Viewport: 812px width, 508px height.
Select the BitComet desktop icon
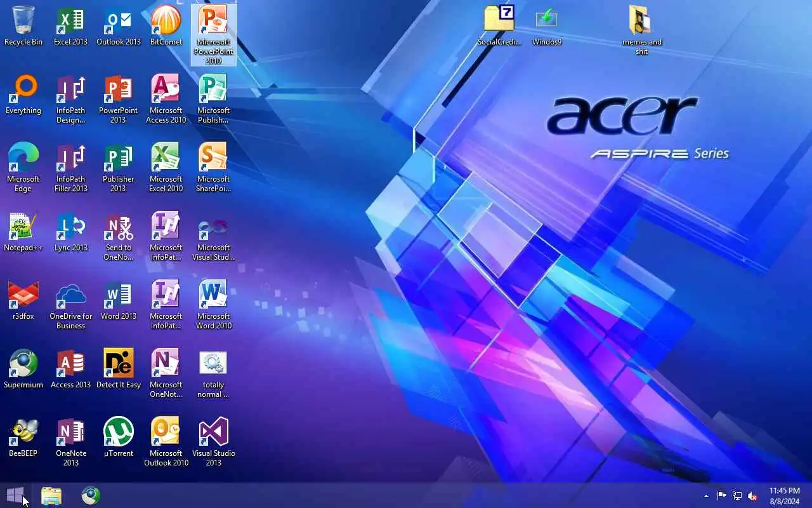[166, 25]
